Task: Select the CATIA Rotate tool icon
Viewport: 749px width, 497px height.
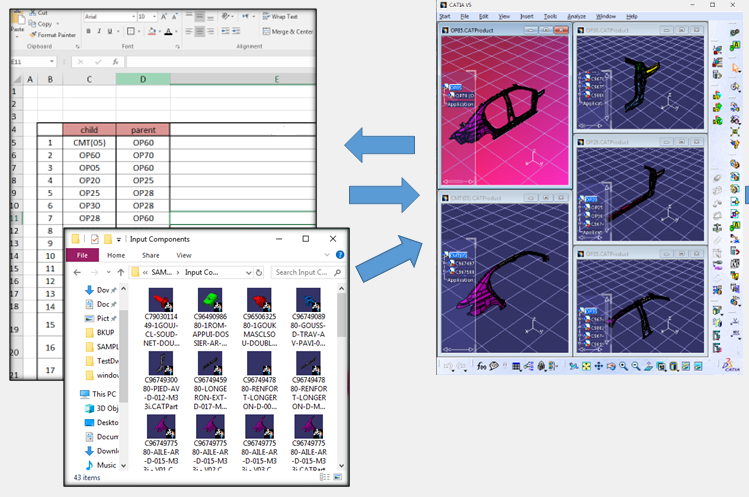Action: 611,367
